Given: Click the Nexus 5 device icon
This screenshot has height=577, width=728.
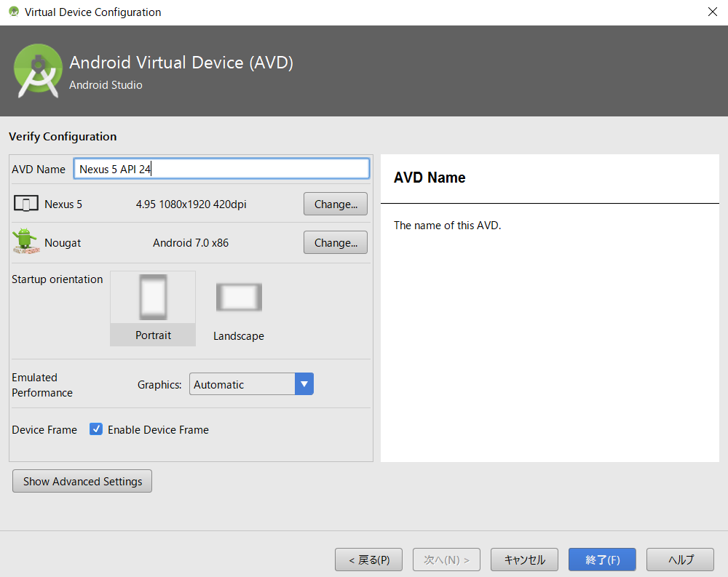Looking at the screenshot, I should tap(26, 204).
